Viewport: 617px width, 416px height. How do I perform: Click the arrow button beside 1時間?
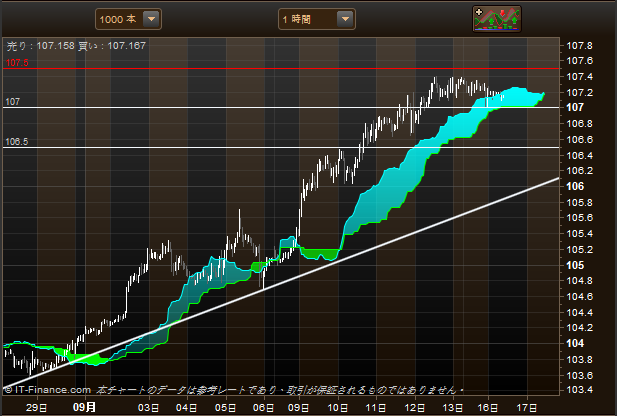coord(345,19)
